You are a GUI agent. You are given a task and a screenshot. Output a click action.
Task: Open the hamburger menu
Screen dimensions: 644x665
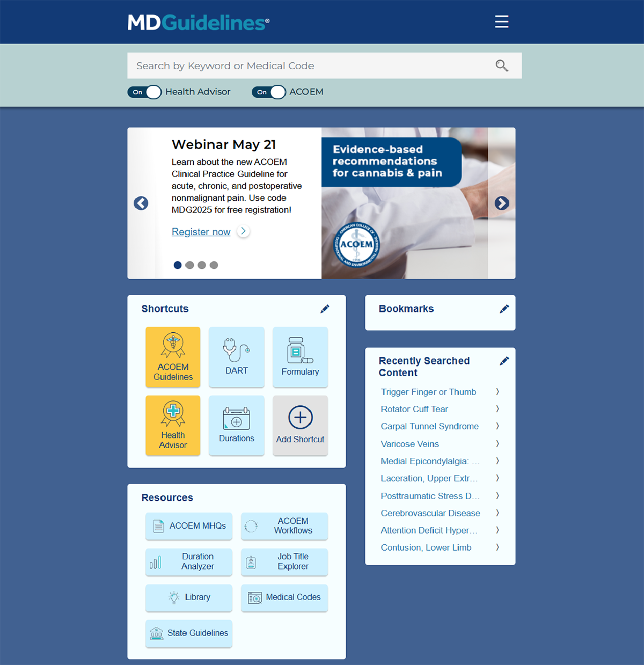[x=501, y=21]
